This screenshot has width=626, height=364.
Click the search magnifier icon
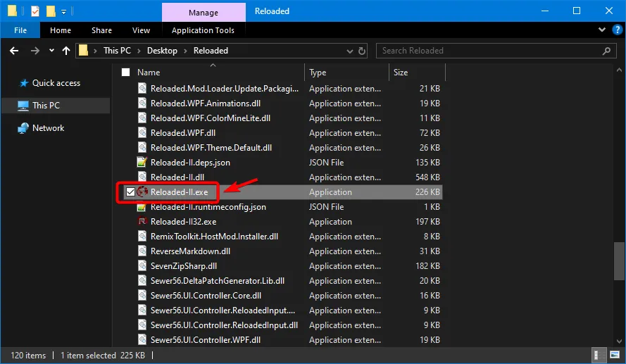coord(606,51)
